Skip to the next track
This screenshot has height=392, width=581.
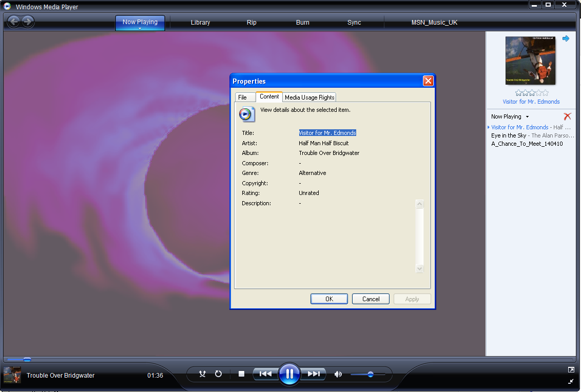314,374
